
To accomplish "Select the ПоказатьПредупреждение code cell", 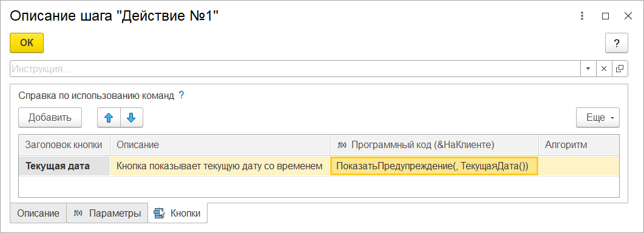I will coord(434,166).
